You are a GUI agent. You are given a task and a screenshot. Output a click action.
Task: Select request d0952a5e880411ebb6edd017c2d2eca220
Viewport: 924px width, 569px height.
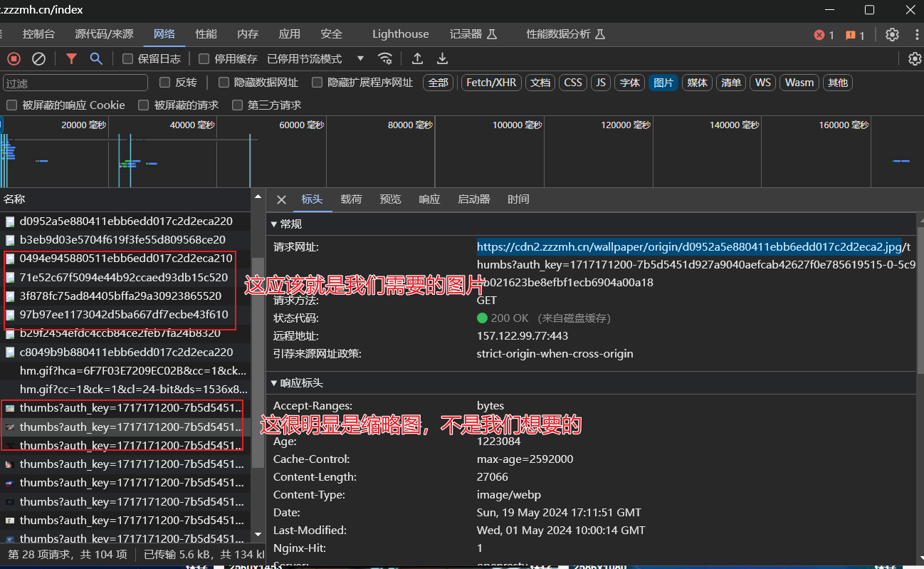pyautogui.click(x=125, y=221)
